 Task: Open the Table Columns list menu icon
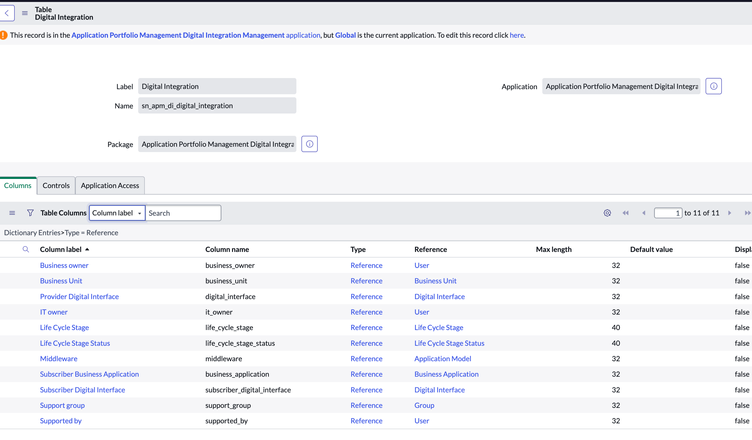click(12, 213)
